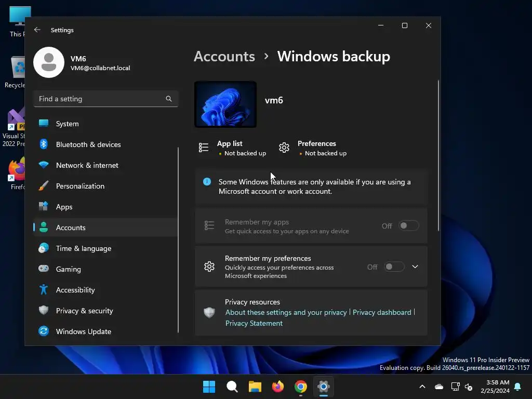Screen dimensions: 532x399
Task: Open the Privacy dashboard link
Action: tap(382, 312)
